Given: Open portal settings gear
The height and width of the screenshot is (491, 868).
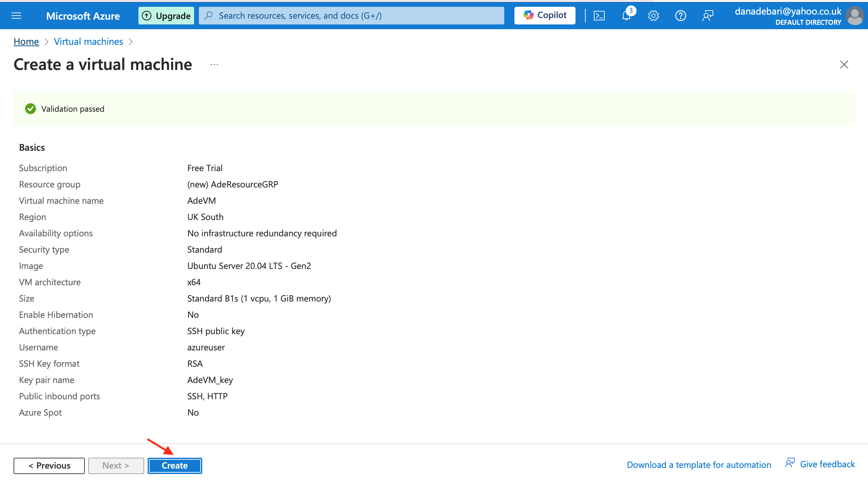Looking at the screenshot, I should 653,16.
